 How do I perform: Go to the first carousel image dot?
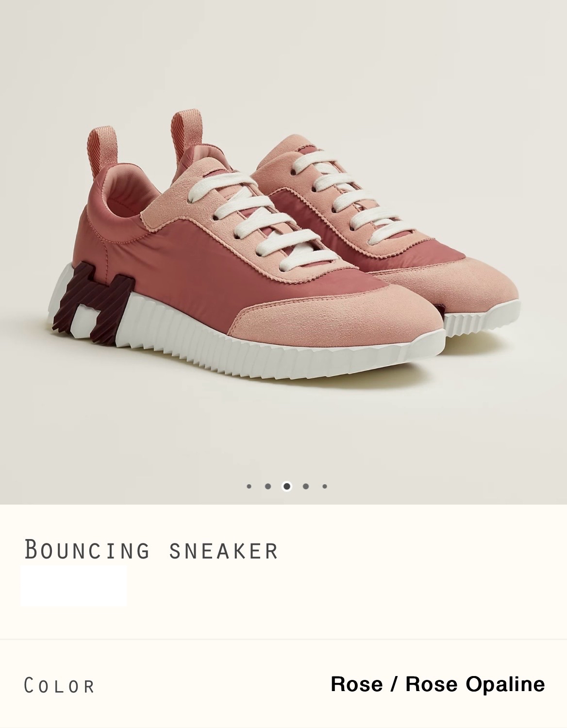[x=249, y=486]
